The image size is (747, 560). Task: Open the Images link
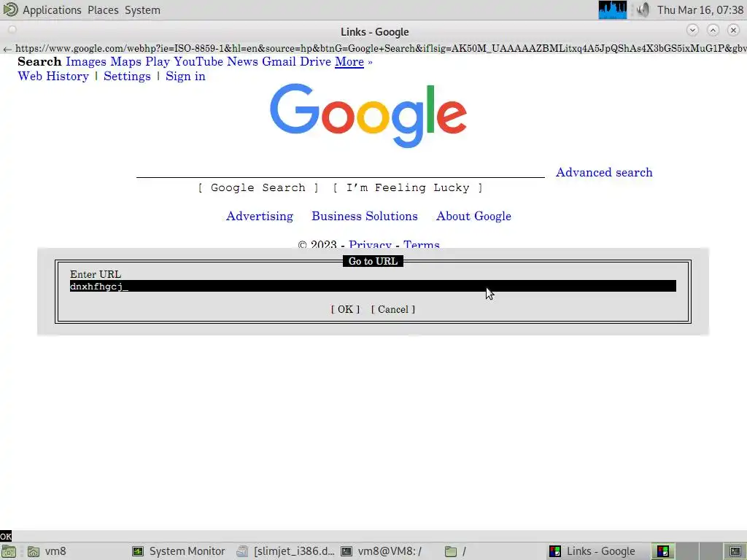coord(86,61)
